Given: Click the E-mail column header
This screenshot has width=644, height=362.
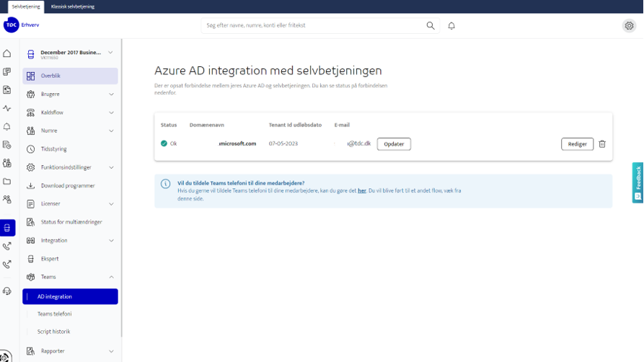Looking at the screenshot, I should (x=342, y=125).
